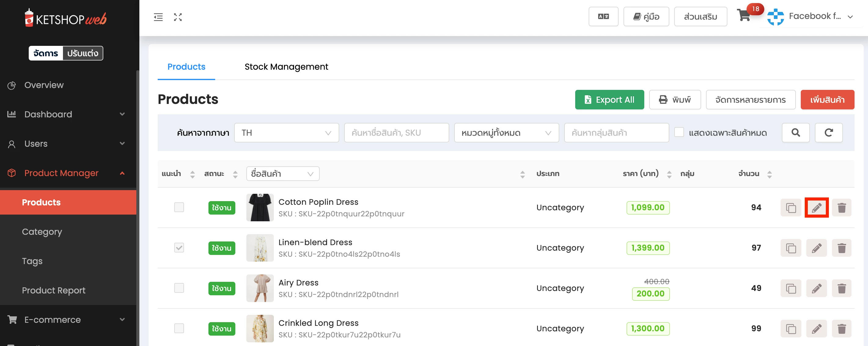This screenshot has height=346, width=868.
Task: Delete Crinkled Long Dress product
Action: 841,329
